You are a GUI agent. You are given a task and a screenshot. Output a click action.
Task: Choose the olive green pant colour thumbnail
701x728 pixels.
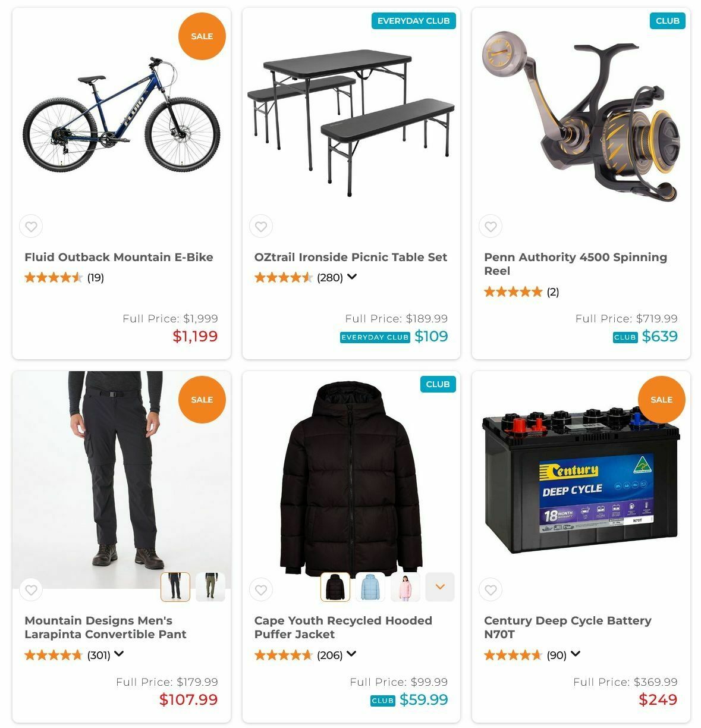coord(210,587)
